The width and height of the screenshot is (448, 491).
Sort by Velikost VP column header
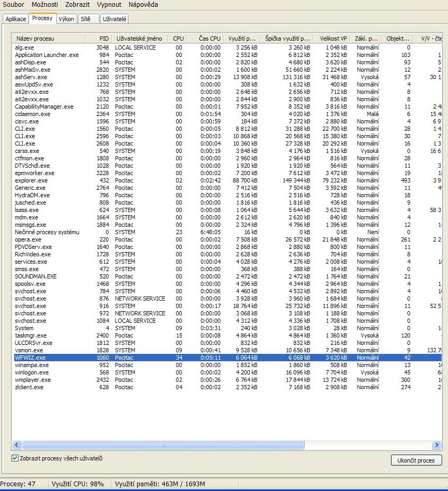point(332,38)
